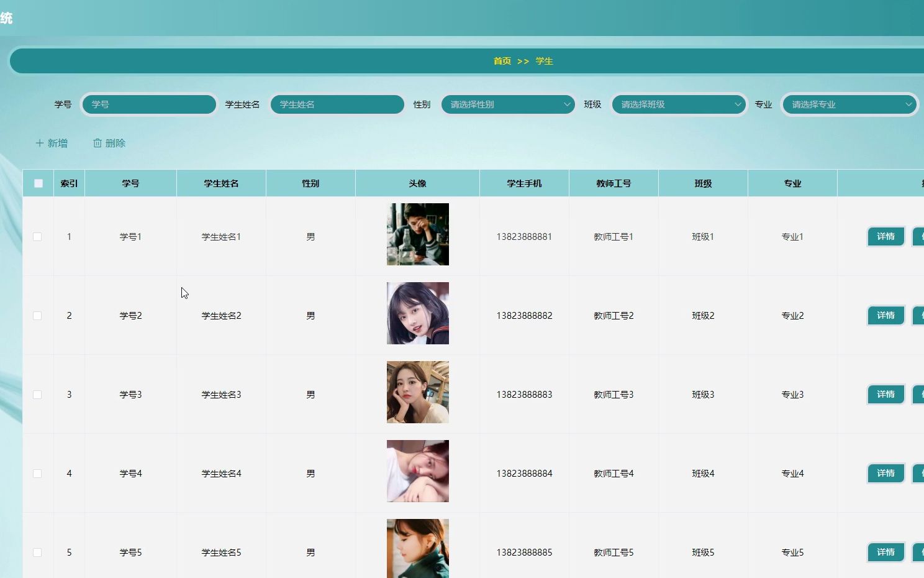Screen dimensions: 924x578
Task: Click 学生 in the breadcrumb
Action: pos(545,61)
